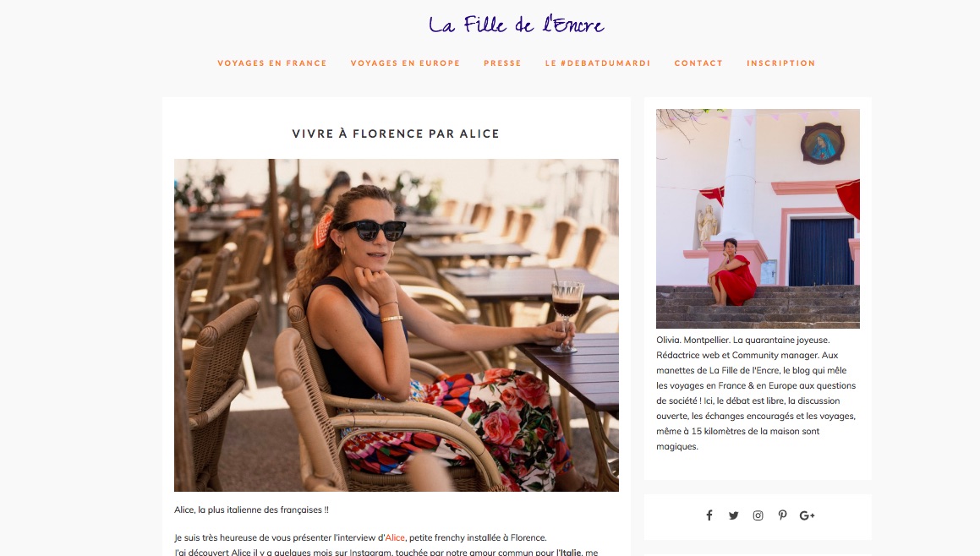Open the Facebook social icon

[709, 515]
